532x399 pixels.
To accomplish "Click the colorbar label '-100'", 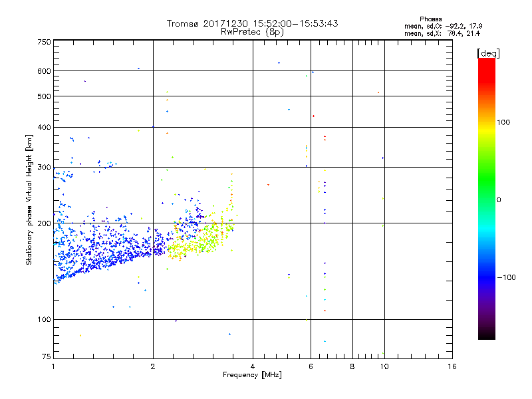I will click(x=506, y=277).
